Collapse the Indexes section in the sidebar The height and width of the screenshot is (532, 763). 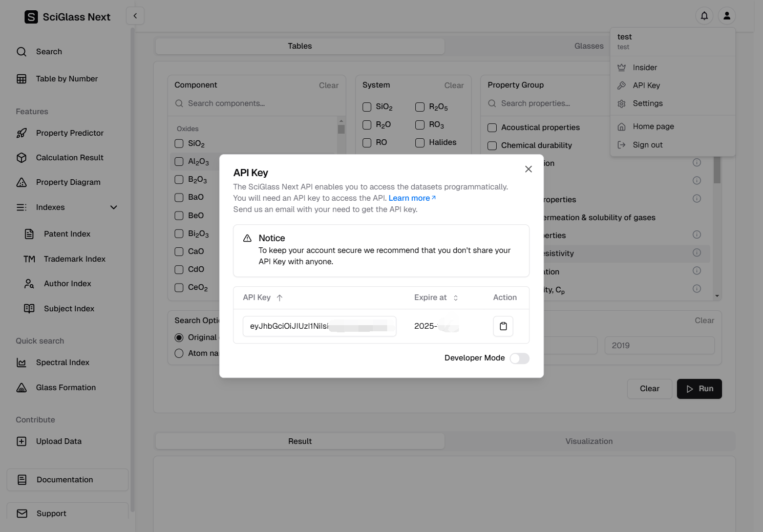[x=114, y=207]
